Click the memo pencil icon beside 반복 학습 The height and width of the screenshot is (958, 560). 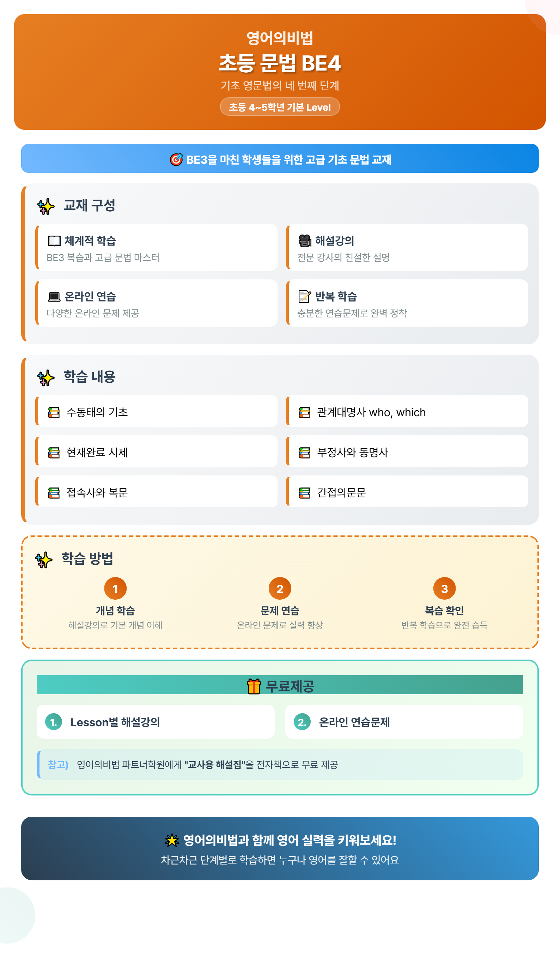coord(305,297)
